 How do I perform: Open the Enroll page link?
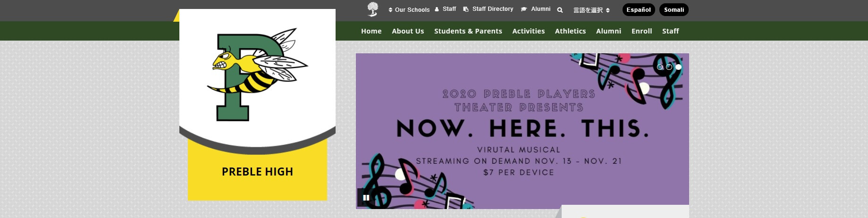[642, 31]
